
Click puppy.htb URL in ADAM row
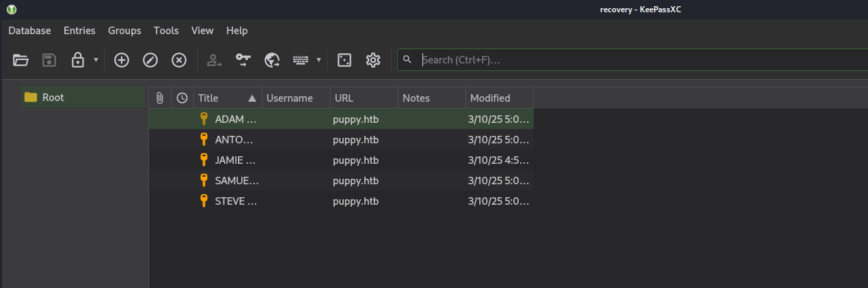point(356,119)
